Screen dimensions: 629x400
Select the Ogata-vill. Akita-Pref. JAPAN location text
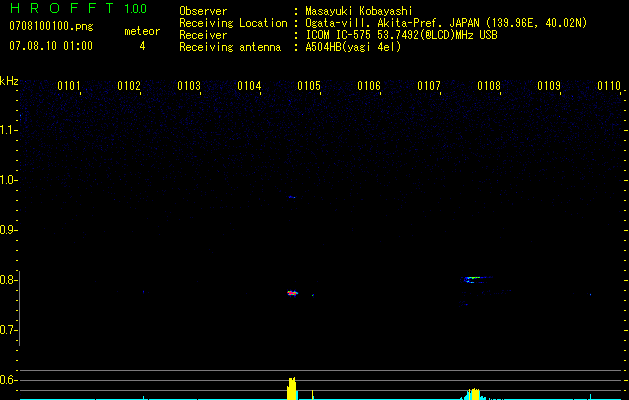(x=446, y=23)
